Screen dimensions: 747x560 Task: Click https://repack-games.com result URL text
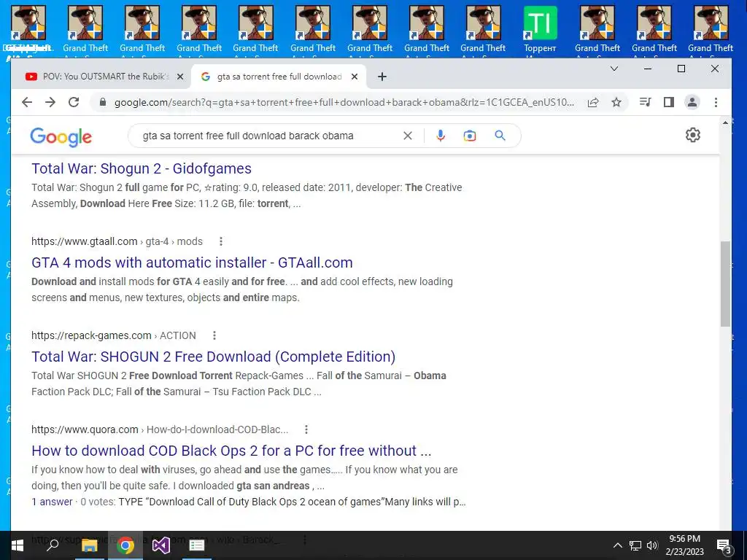tap(91, 335)
